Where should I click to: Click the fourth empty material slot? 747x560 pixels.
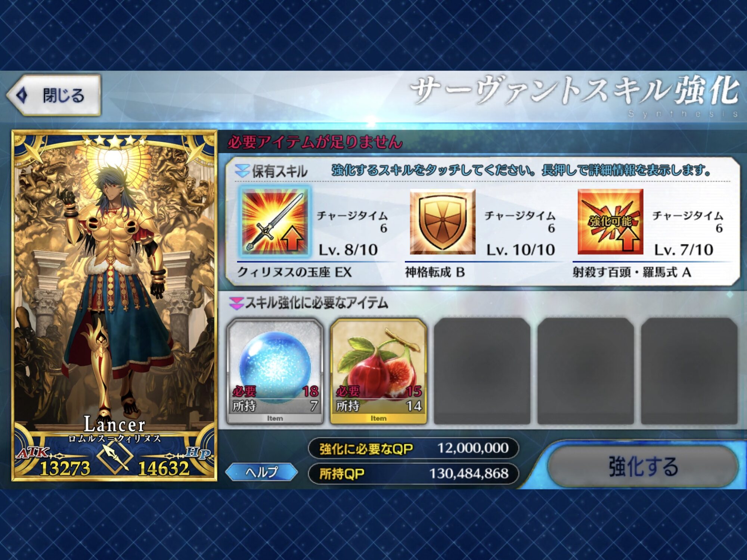pyautogui.click(x=586, y=371)
